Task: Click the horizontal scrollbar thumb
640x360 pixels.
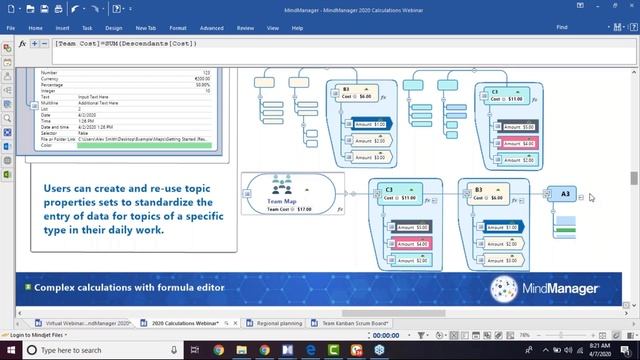Action: click(x=393, y=313)
